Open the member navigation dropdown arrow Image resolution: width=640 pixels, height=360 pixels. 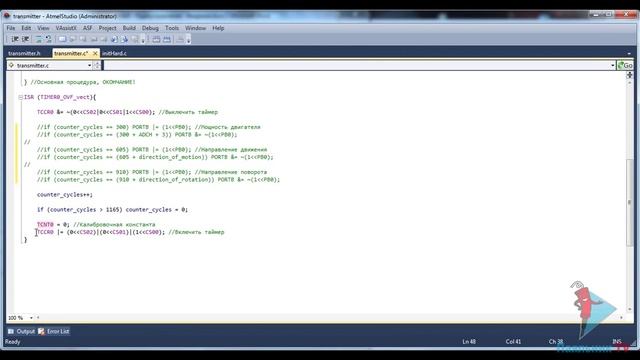click(612, 65)
